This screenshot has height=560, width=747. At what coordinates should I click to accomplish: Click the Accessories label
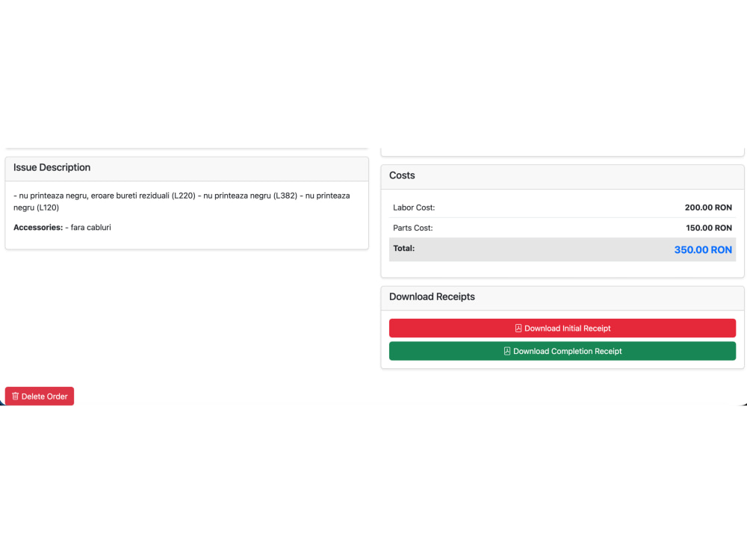(38, 228)
